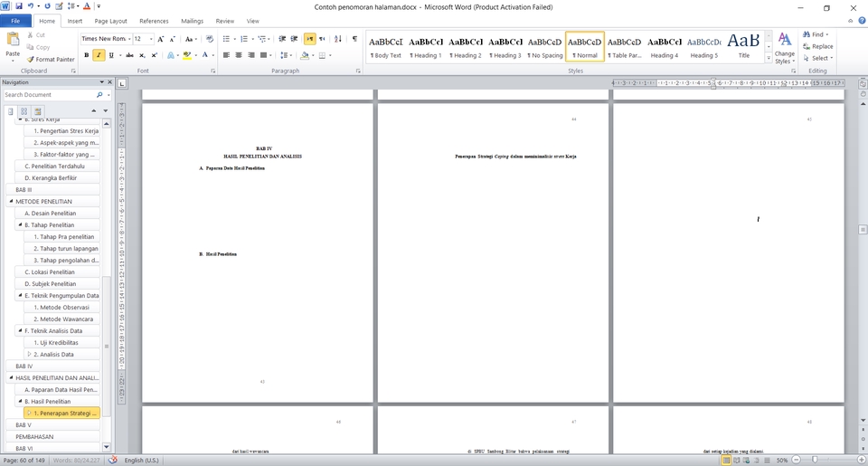
Task: Click Replace in Editing group
Action: (818, 46)
